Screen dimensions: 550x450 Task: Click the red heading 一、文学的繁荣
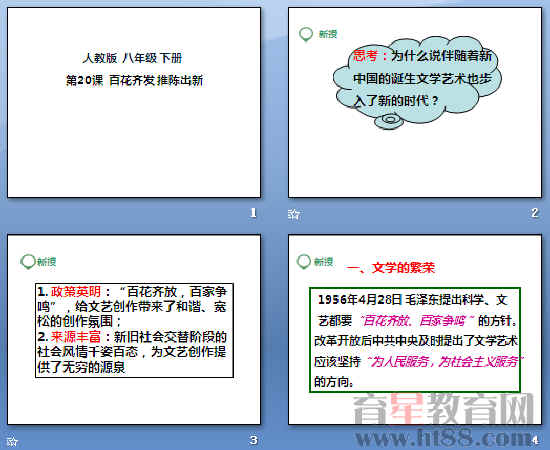(x=390, y=268)
